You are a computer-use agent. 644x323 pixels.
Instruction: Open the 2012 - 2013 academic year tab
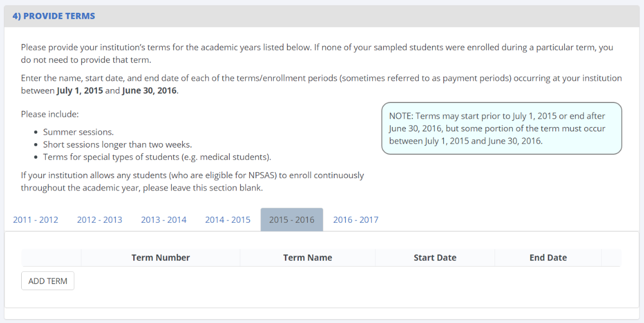point(99,219)
